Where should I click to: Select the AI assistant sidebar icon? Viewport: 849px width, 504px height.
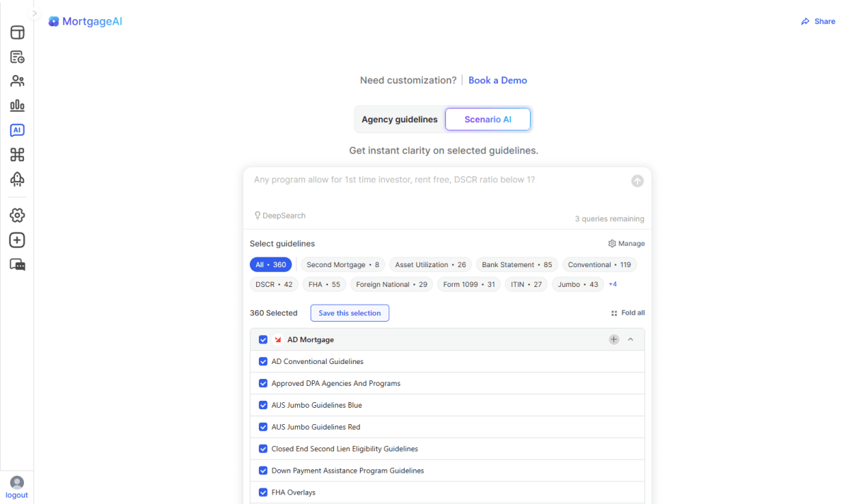[17, 129]
